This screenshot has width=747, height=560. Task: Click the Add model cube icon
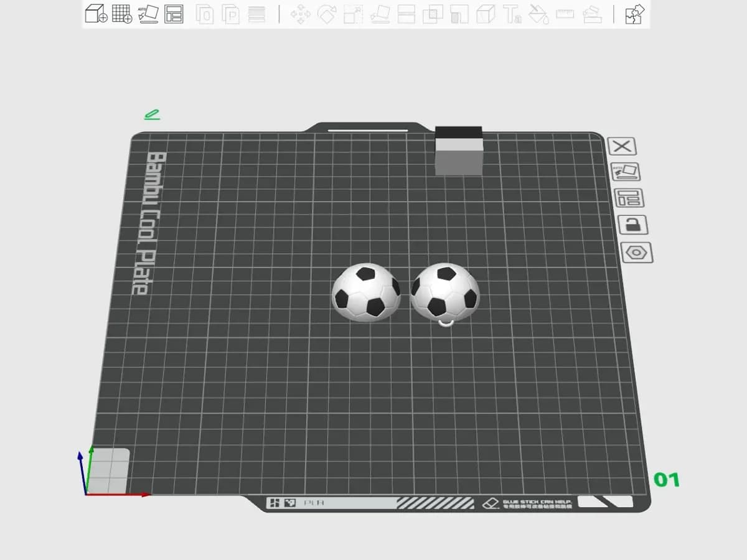click(x=96, y=14)
